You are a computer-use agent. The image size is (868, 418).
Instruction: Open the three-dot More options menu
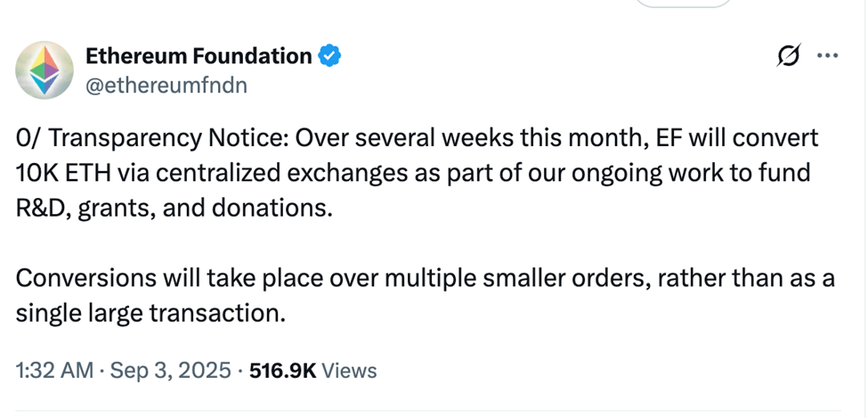tap(828, 56)
